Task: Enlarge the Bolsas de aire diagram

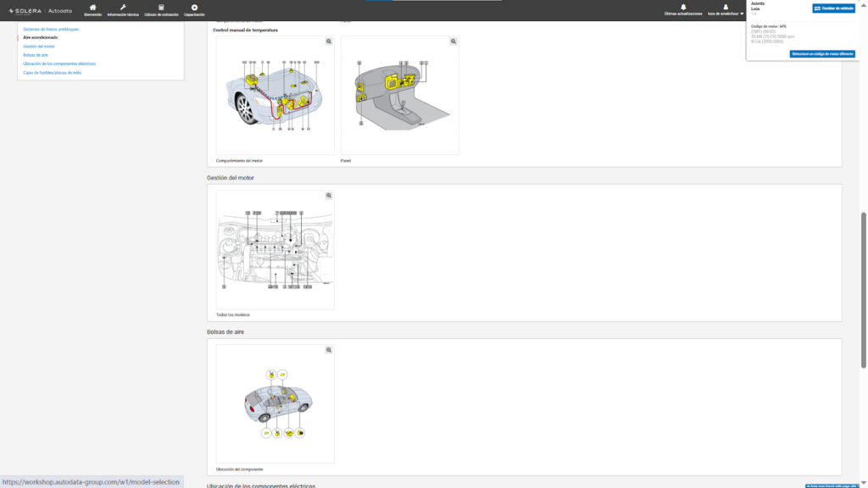Action: coord(329,350)
